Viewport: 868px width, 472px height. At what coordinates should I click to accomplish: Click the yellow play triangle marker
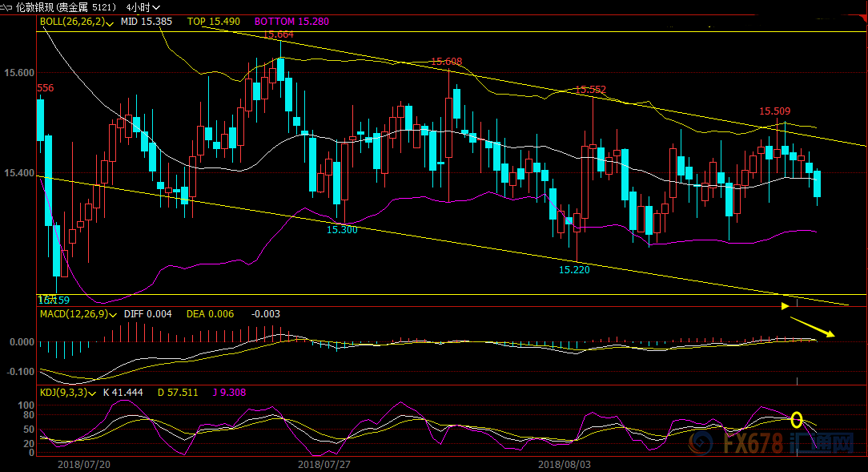click(786, 305)
